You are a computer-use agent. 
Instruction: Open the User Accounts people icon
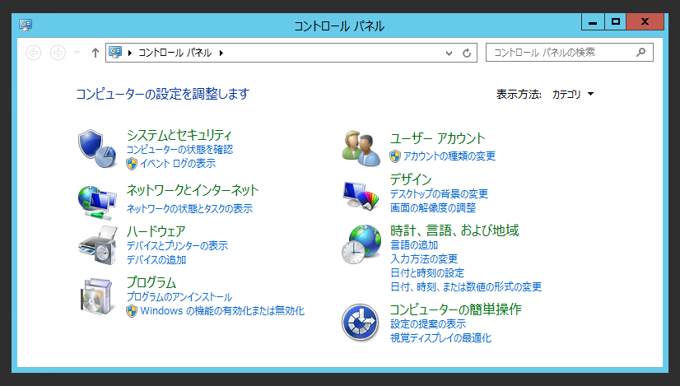[x=361, y=148]
